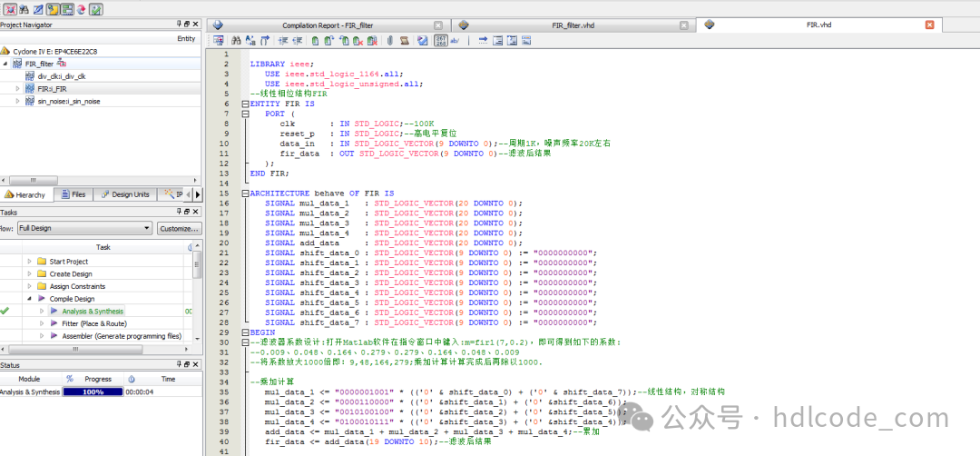Advance navigator tabs with the right arrow
Image resolution: width=980 pixels, height=456 pixels.
(198, 194)
